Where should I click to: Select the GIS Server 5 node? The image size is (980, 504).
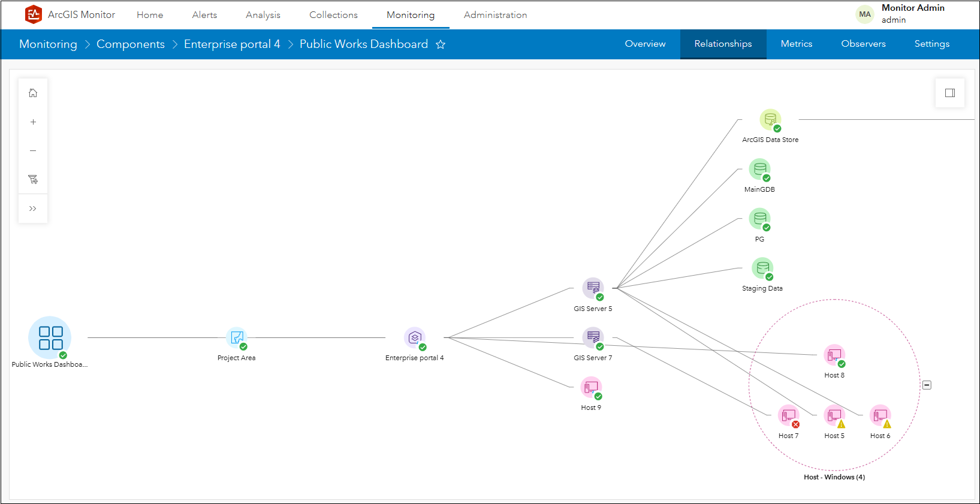tap(593, 288)
